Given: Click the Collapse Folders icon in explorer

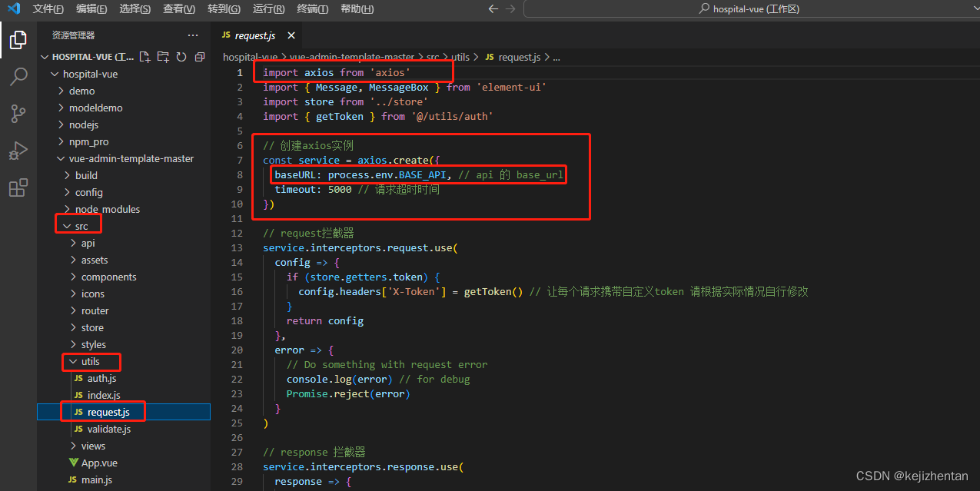Looking at the screenshot, I should click(x=200, y=57).
